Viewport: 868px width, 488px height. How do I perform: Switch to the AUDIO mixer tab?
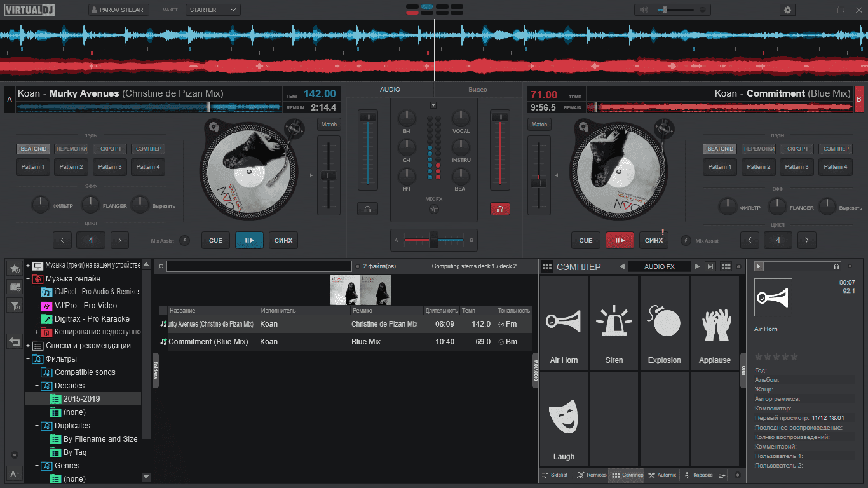390,90
